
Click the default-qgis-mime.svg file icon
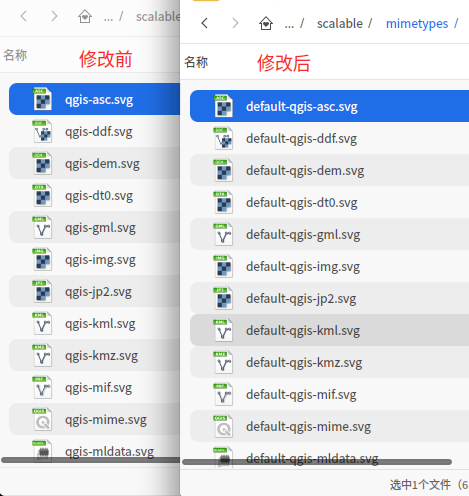223,426
